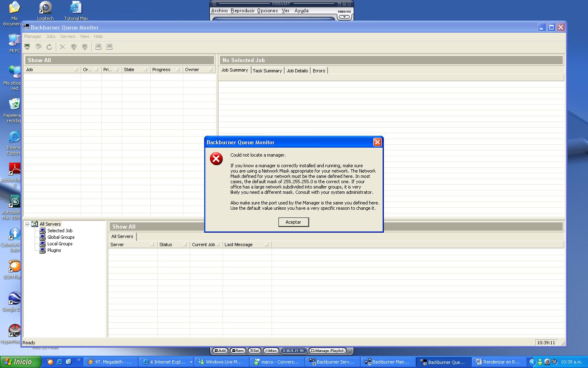Click the taskbar clock showing 10:39 a.m.

[x=571, y=362]
